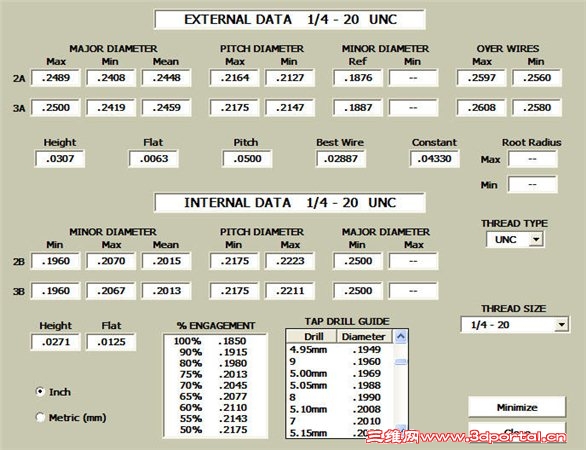Click the 3B minor diameter mean field .2013

(166, 291)
